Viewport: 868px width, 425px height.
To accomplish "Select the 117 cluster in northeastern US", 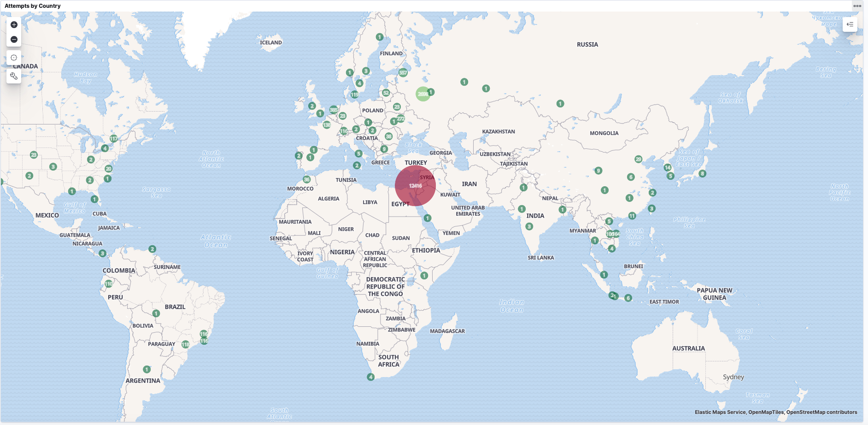I will coord(113,139).
